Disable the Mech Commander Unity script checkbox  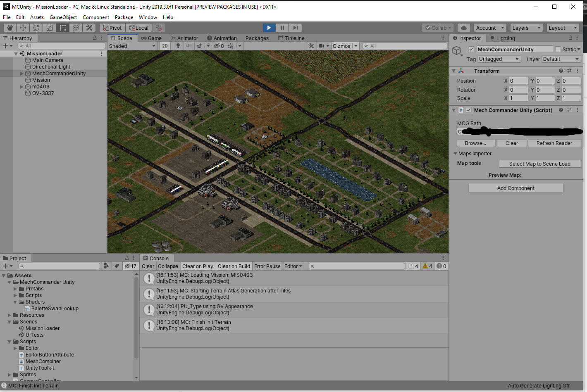[x=469, y=110]
